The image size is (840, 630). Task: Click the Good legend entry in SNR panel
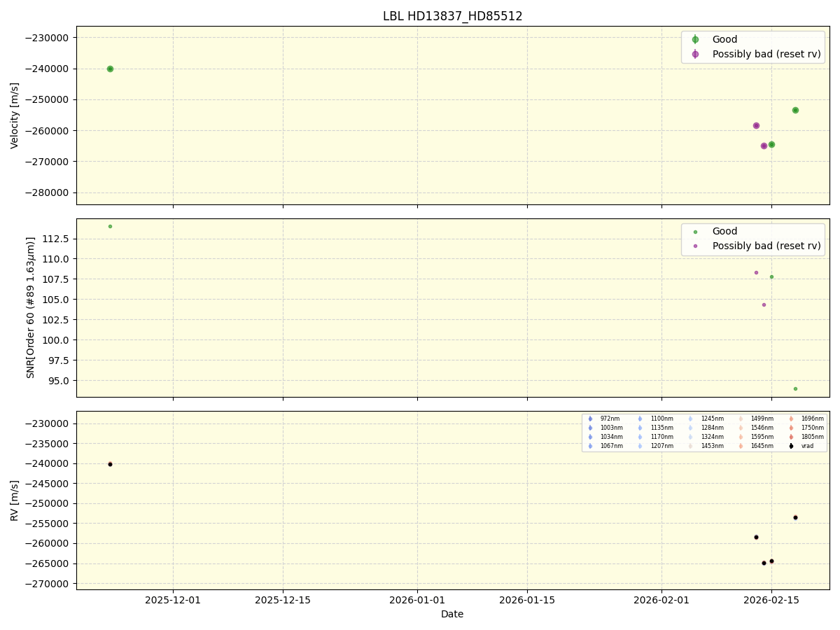coord(724,232)
